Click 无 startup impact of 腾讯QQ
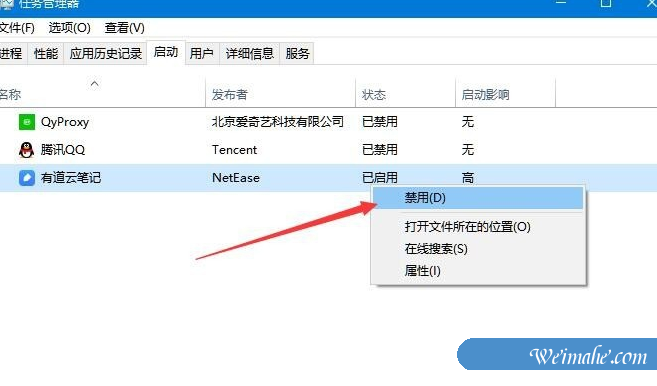657x386 pixels. click(x=468, y=150)
